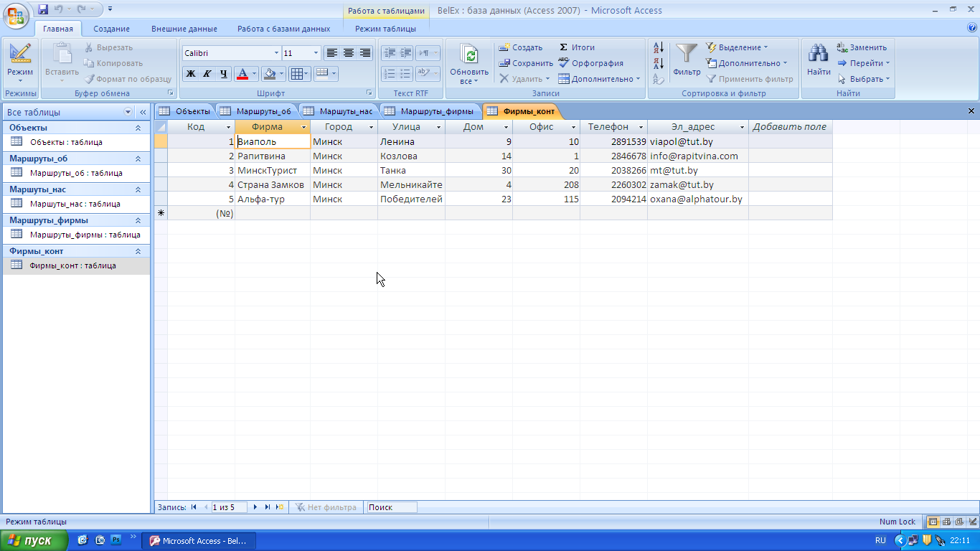
Task: Click Нет фильтра indicator button
Action: (x=326, y=507)
